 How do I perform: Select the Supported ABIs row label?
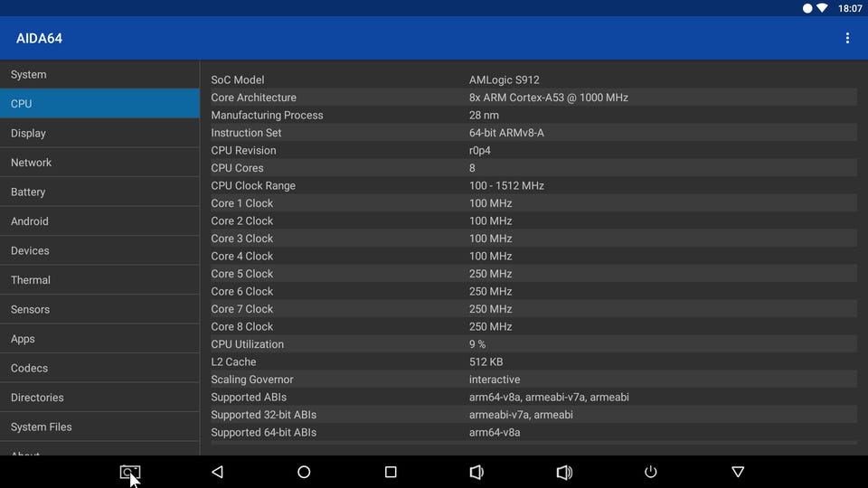(249, 398)
